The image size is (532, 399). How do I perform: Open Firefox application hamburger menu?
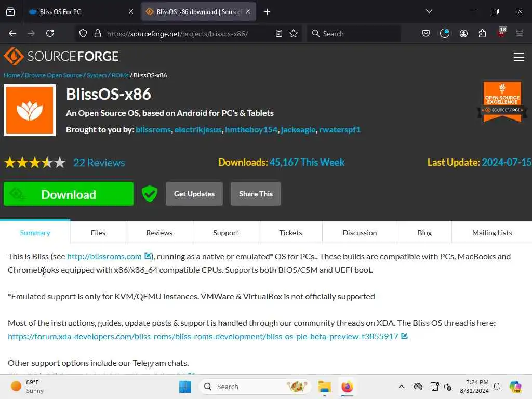tap(520, 33)
